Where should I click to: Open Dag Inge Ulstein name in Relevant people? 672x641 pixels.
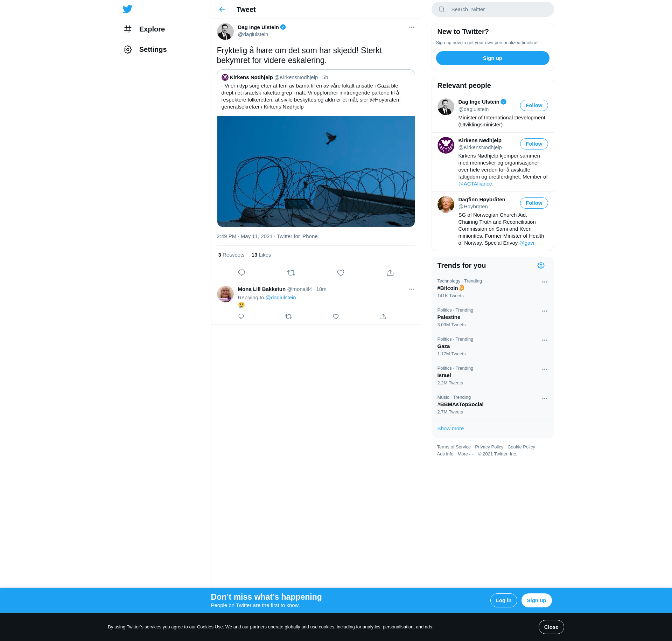point(479,102)
